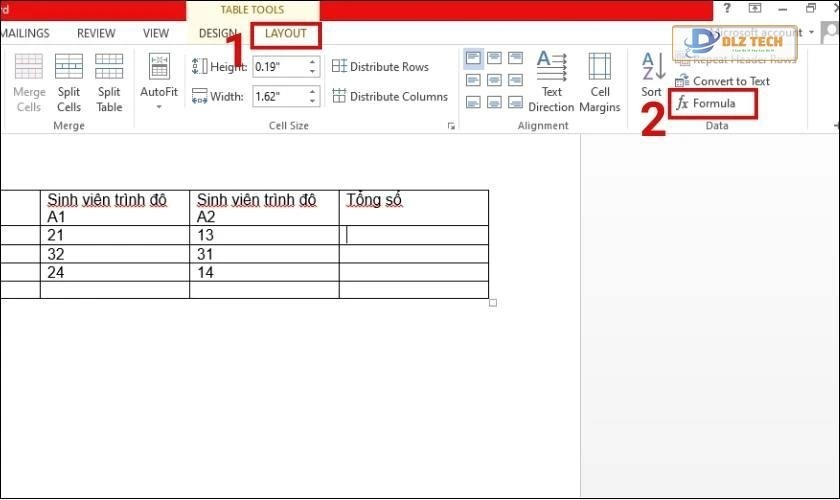Select Align Top Center alignment icon
The width and height of the screenshot is (840, 500).
click(495, 59)
